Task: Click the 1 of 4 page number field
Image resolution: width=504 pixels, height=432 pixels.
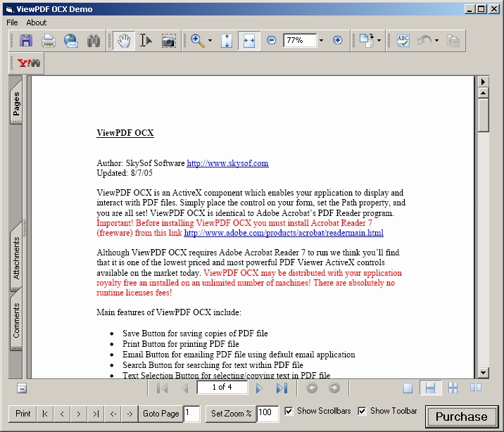Action: [222, 388]
